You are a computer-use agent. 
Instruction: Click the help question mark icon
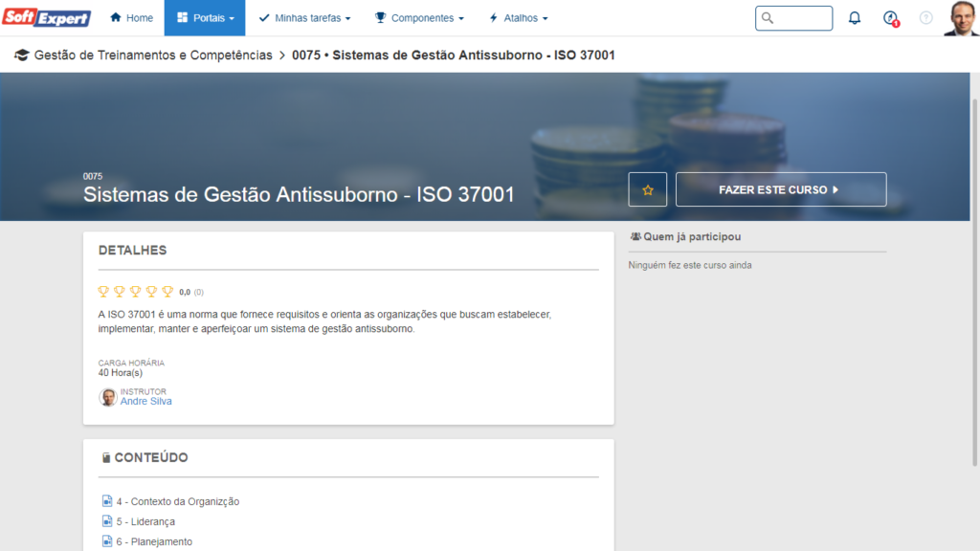pos(925,18)
